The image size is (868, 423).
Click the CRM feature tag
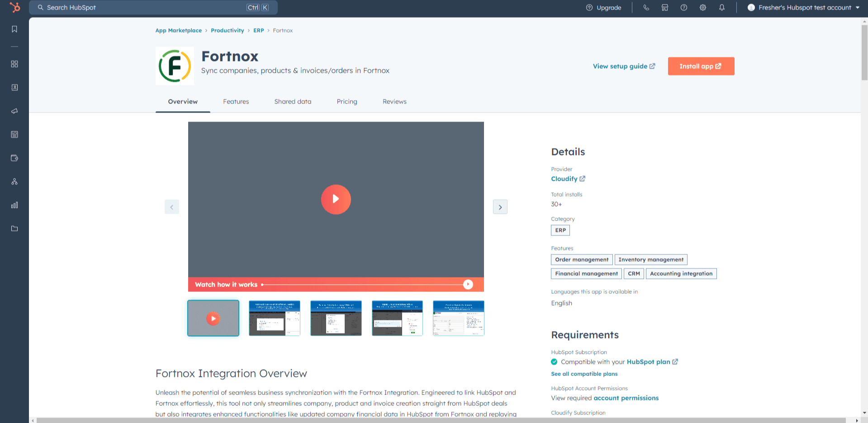tap(634, 274)
